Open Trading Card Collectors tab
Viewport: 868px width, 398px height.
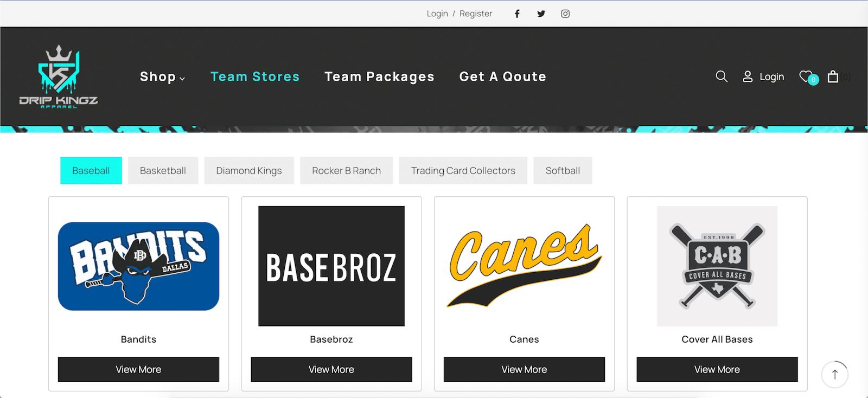pos(463,170)
